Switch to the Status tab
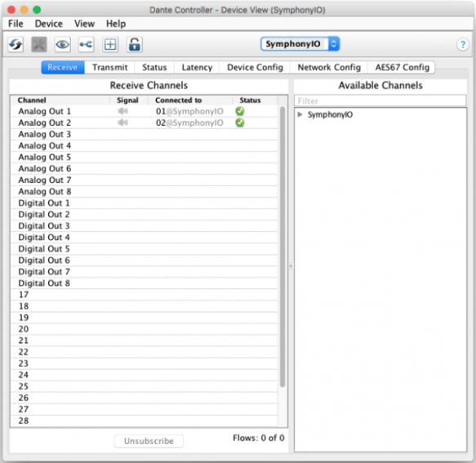The height and width of the screenshot is (463, 476). (x=154, y=67)
